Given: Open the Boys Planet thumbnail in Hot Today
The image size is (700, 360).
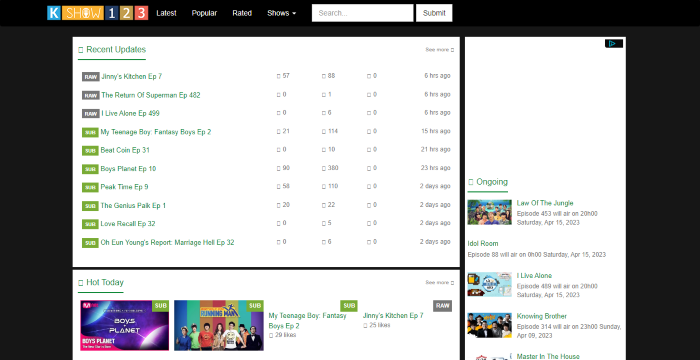Looking at the screenshot, I should 125,325.
